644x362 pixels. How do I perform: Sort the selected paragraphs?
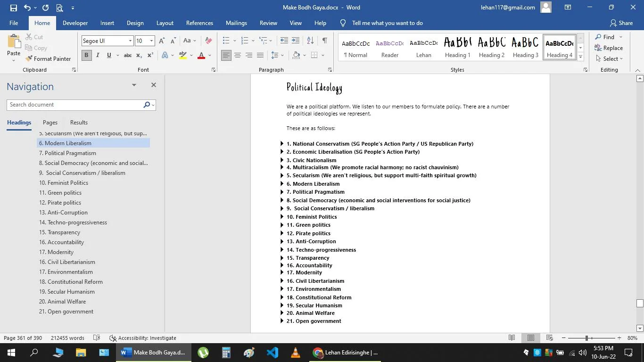pos(310,41)
